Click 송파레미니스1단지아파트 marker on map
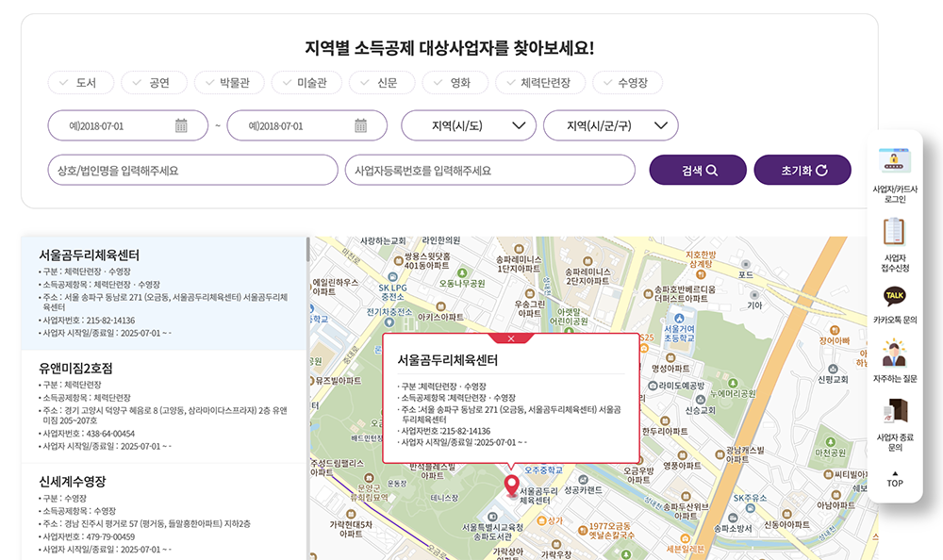Viewport: 943px width, 560px height. (519, 249)
